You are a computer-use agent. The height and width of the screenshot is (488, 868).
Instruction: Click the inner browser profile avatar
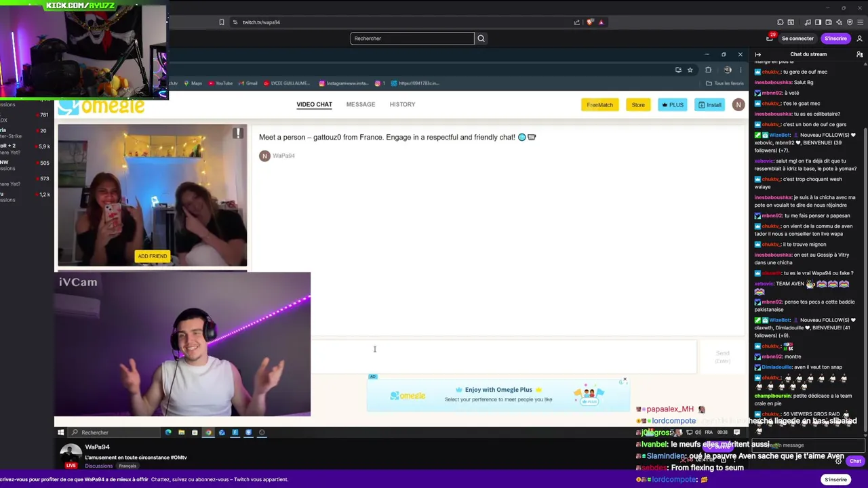point(728,70)
